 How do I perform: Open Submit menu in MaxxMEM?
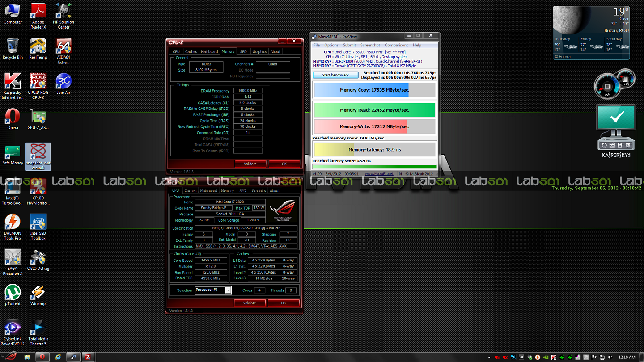click(x=349, y=45)
